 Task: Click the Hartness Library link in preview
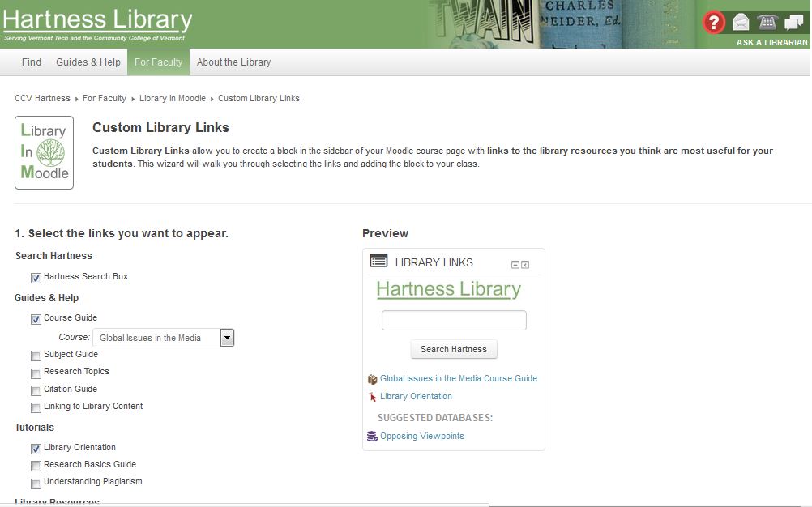click(448, 289)
